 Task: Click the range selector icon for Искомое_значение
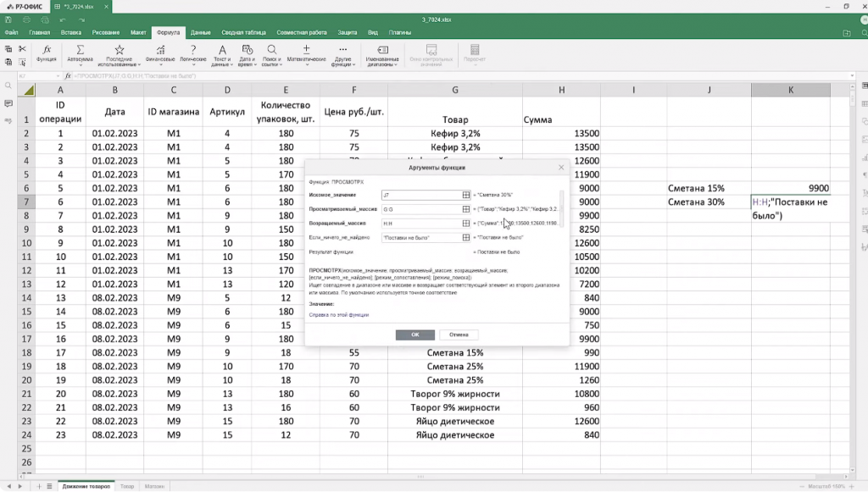pyautogui.click(x=466, y=195)
